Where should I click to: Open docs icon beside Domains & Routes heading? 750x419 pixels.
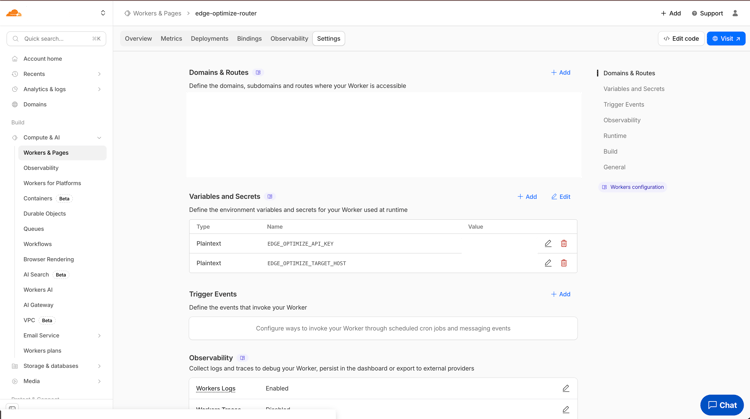pyautogui.click(x=258, y=73)
